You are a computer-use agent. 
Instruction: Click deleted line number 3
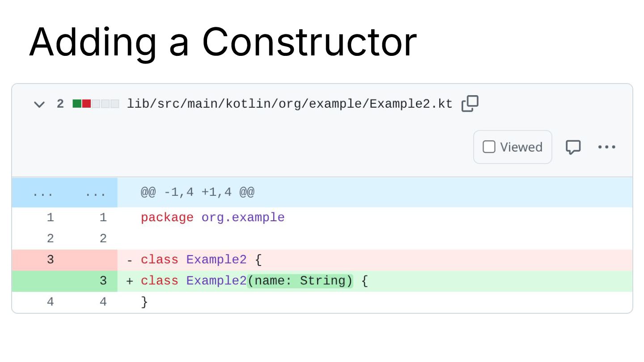pos(50,260)
